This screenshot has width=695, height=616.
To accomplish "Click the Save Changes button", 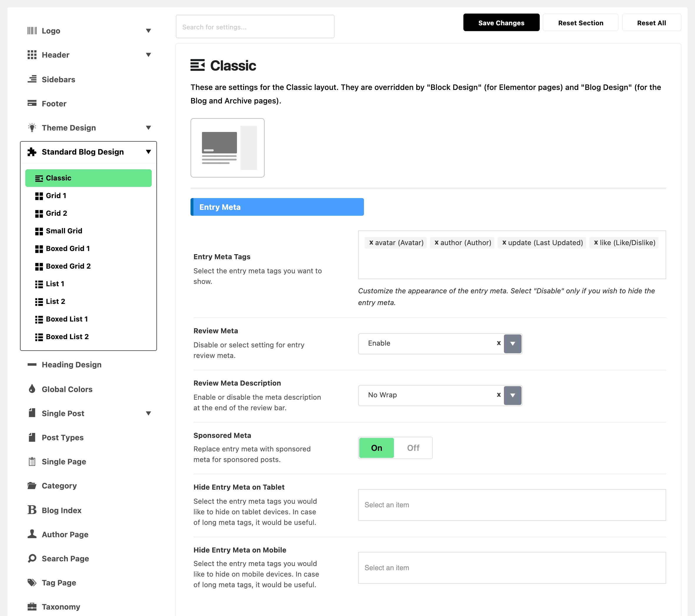I will [x=501, y=23].
